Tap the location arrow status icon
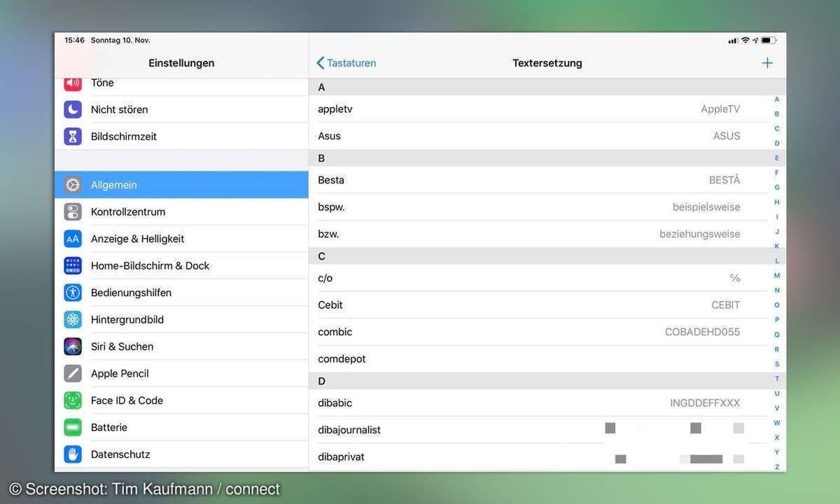840x504 pixels. (756, 41)
